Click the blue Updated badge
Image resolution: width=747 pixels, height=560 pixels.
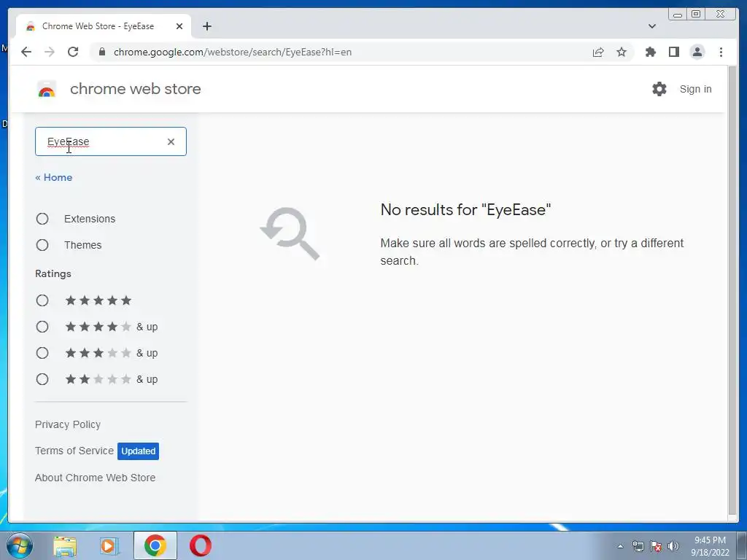click(138, 451)
